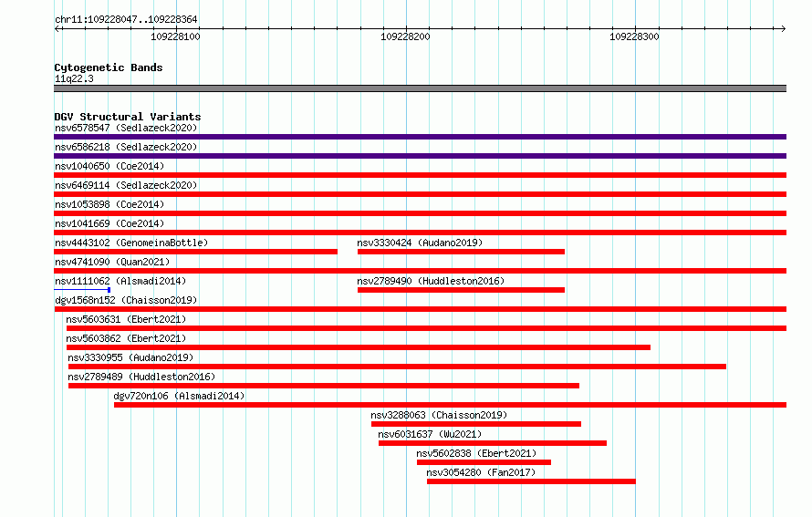812x517 pixels.
Task: Click the red nsv5603631 variant bar
Action: (427, 328)
